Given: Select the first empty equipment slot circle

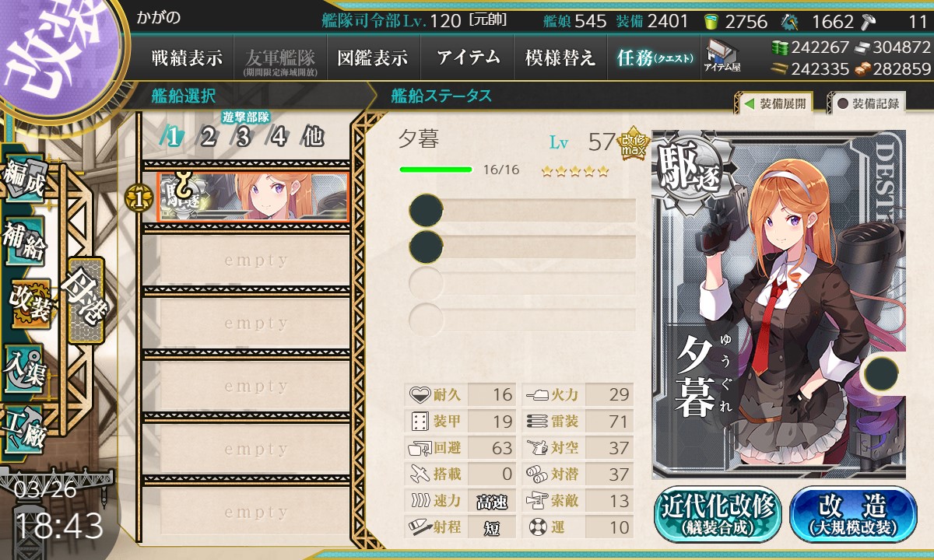Looking at the screenshot, I should coord(426,210).
